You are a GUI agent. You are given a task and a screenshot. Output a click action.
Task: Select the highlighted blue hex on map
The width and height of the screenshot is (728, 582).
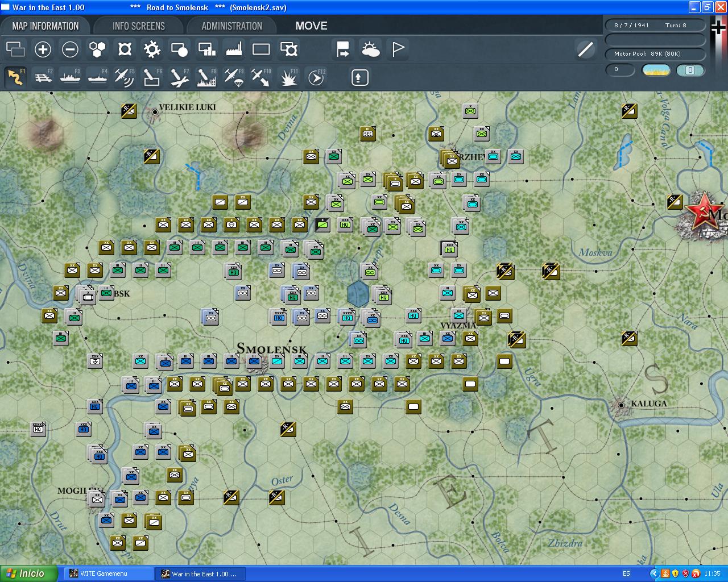coord(358,294)
